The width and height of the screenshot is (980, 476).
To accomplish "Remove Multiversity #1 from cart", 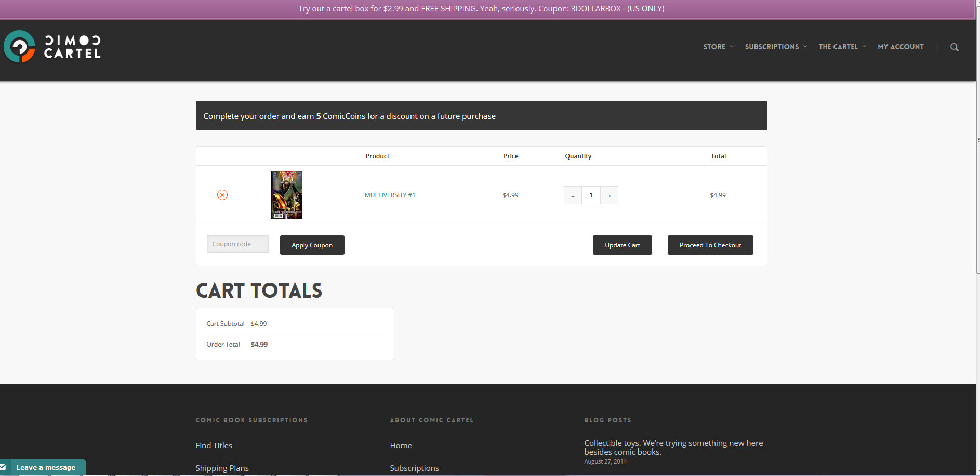I will click(222, 195).
